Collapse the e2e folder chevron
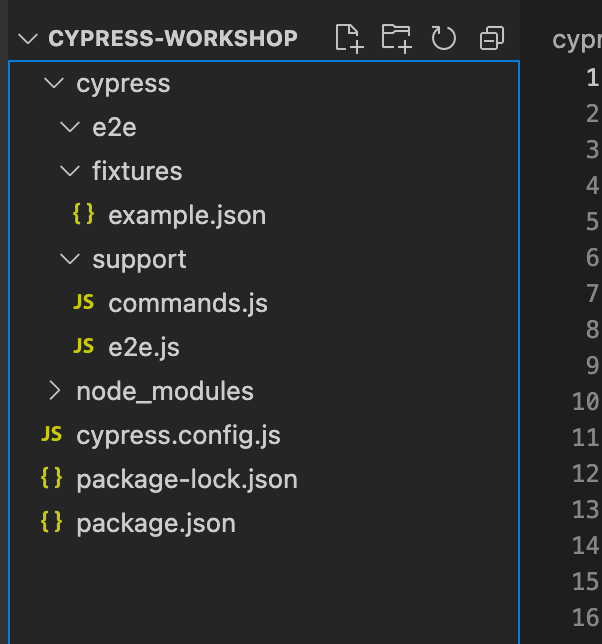 coord(70,127)
